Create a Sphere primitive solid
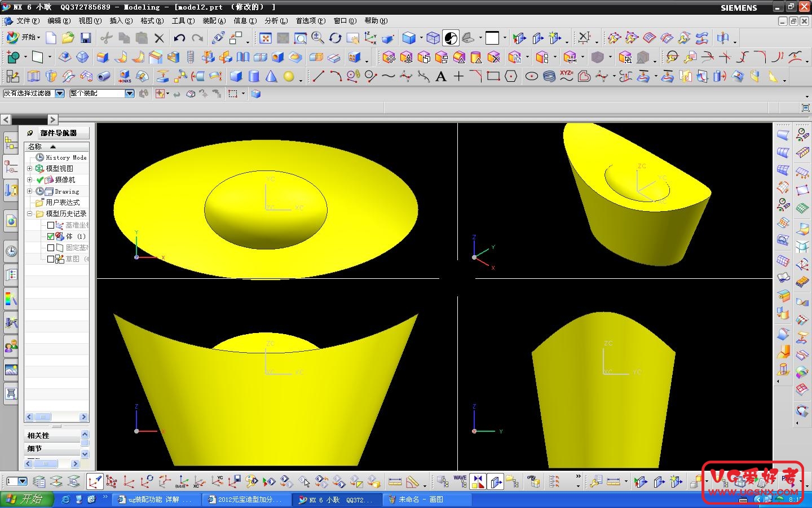The width and height of the screenshot is (812, 508). (x=289, y=76)
